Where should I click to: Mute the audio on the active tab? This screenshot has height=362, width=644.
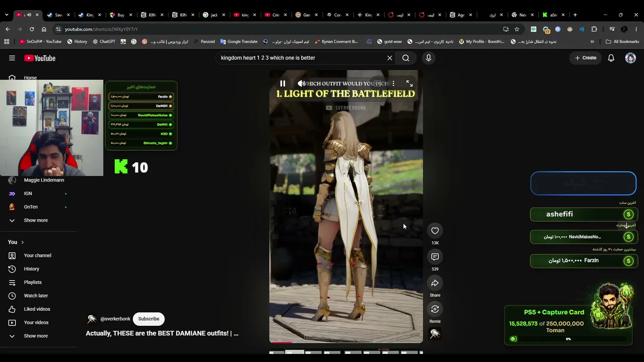tap(29, 15)
